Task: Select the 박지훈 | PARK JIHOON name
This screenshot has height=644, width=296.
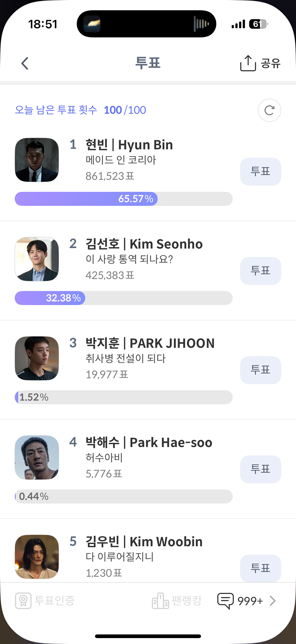Action: coord(150,343)
